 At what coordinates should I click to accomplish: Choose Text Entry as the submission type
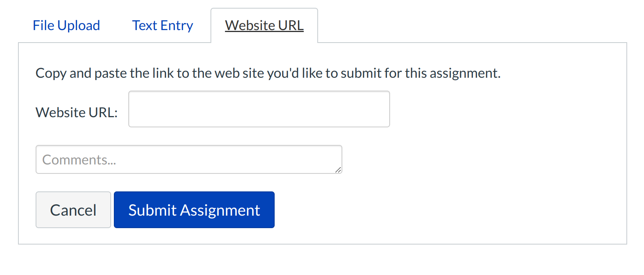pos(162,25)
